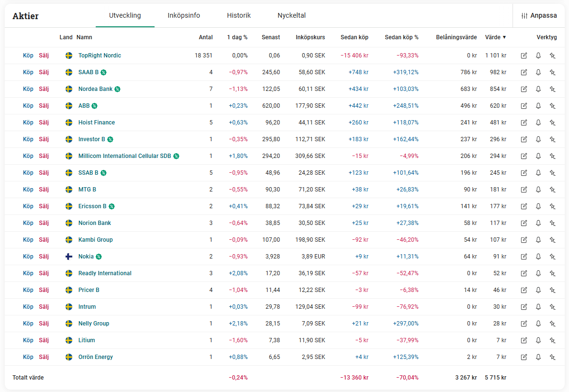Open the Readly International stock page
Screen dimensions: 569x392
click(105, 273)
